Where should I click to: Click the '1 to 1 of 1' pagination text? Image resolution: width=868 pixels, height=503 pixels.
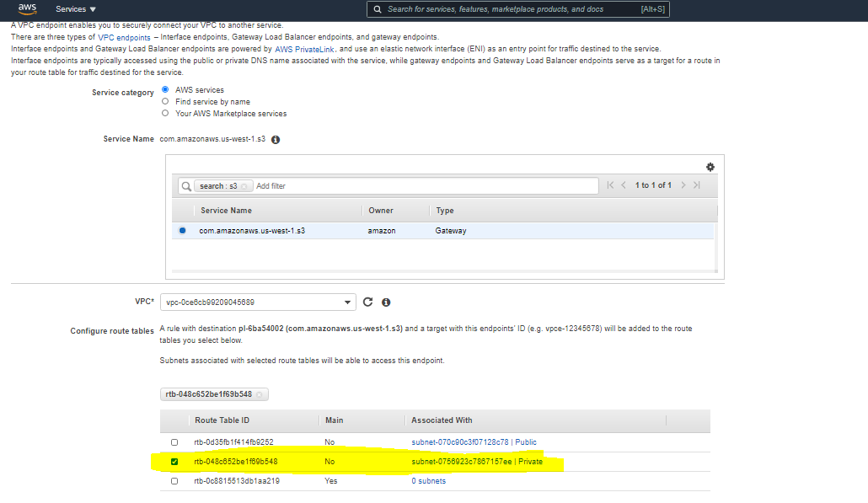pyautogui.click(x=653, y=185)
